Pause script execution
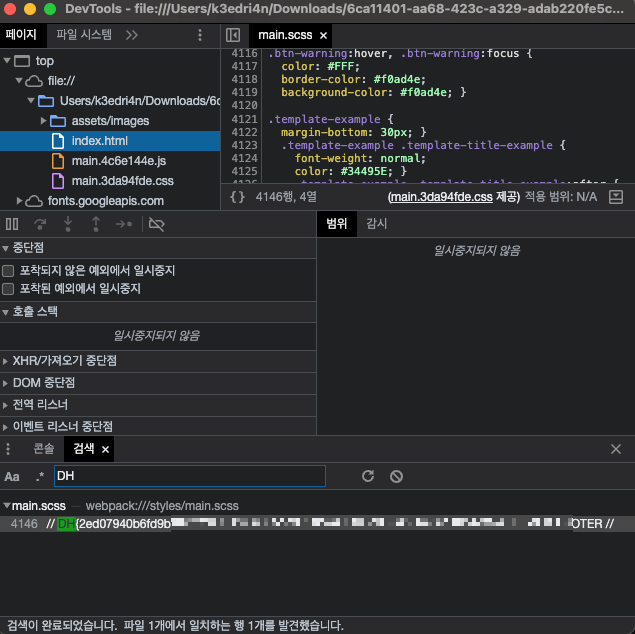The image size is (635, 634). (x=12, y=224)
